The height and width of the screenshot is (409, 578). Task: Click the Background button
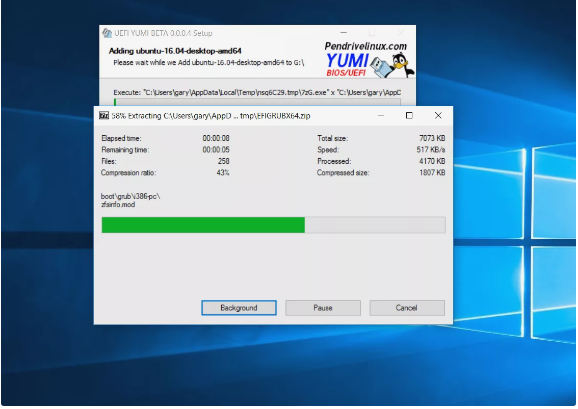coord(239,308)
